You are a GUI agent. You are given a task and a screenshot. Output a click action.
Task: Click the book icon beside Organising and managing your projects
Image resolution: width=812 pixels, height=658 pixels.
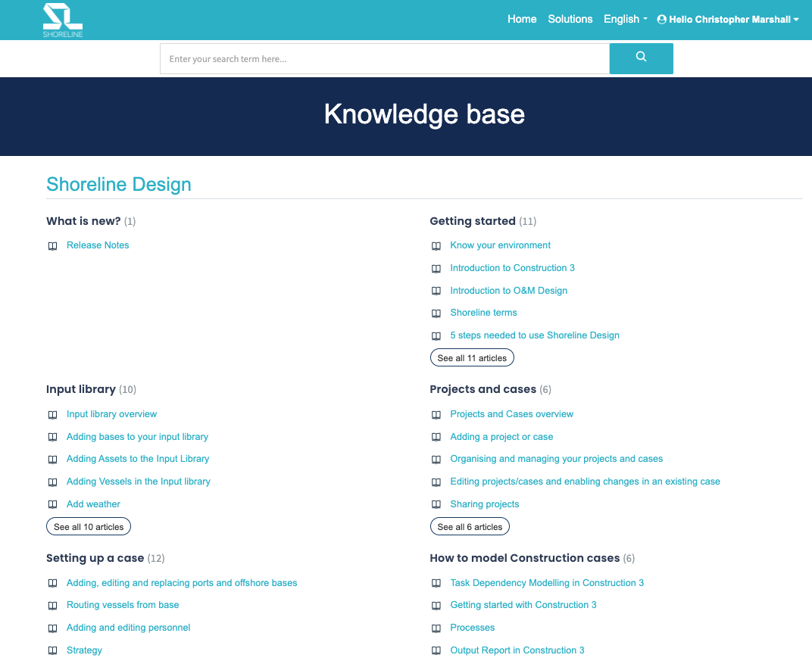[x=436, y=459]
